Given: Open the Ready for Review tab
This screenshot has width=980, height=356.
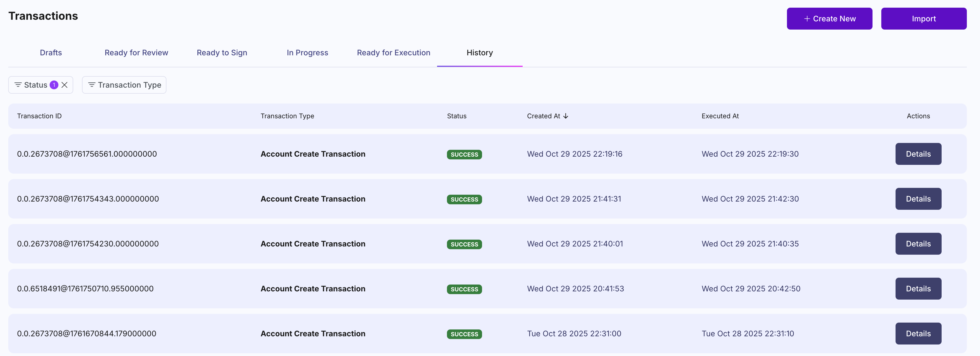Looking at the screenshot, I should click(x=136, y=52).
